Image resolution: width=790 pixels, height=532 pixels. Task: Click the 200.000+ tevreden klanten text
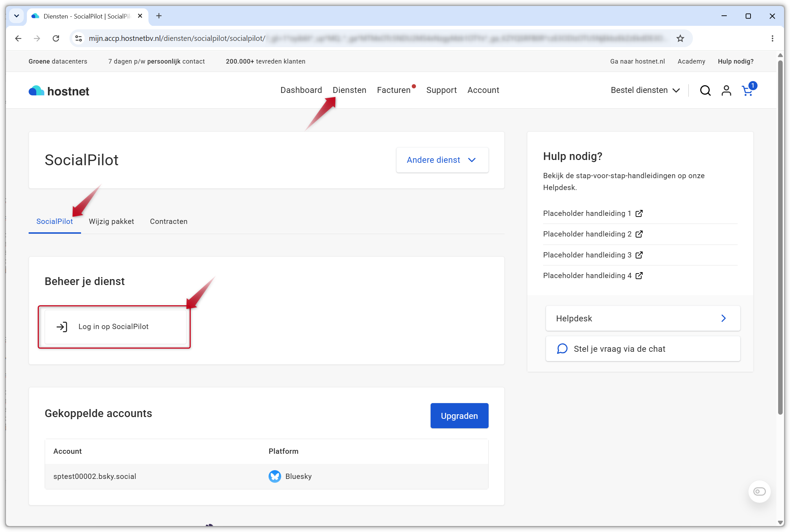[x=265, y=61]
